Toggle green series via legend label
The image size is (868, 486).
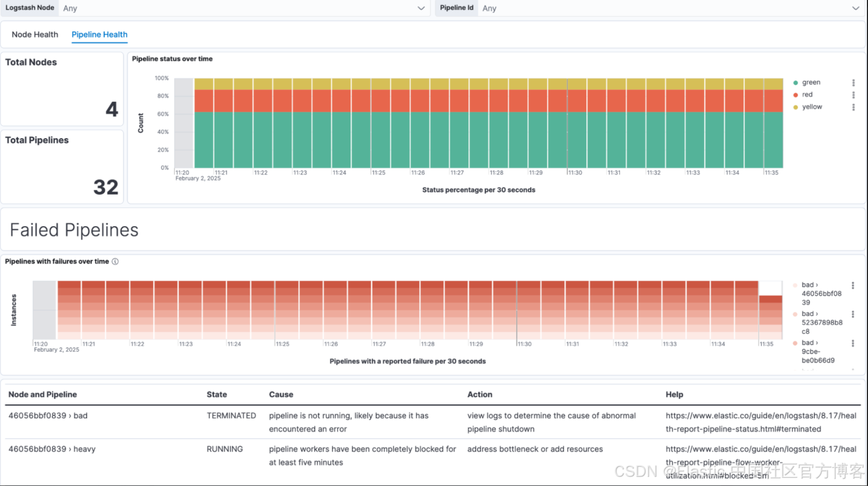click(811, 83)
